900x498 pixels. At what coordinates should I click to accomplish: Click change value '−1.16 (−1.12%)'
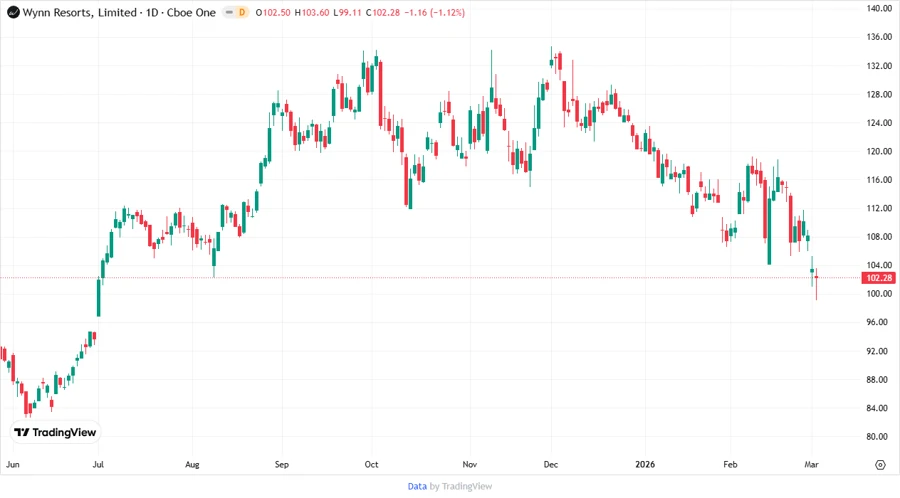[x=434, y=12]
